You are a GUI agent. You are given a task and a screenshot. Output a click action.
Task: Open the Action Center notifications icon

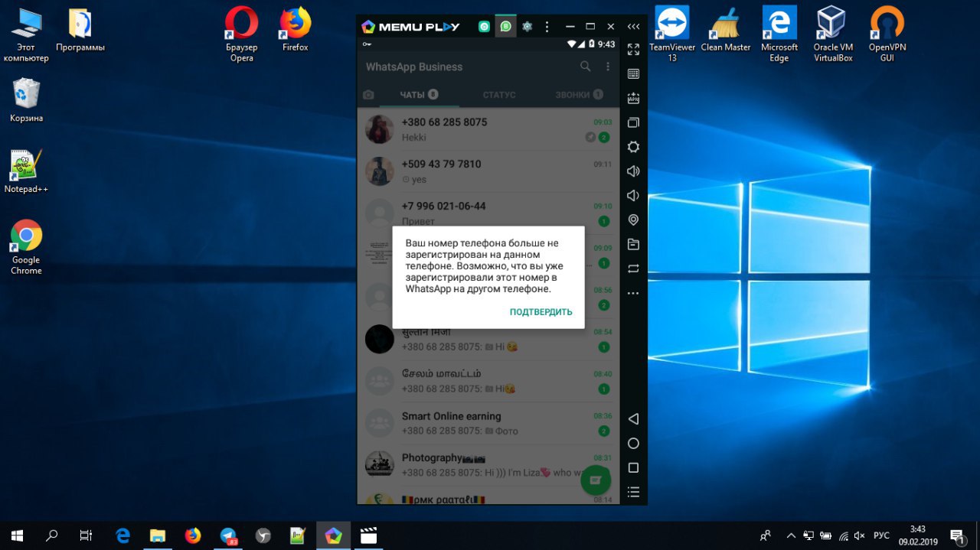(957, 535)
